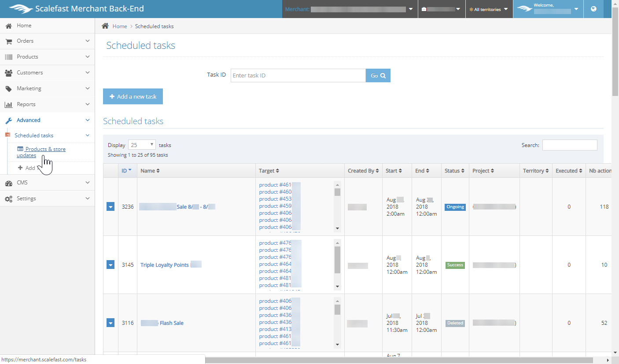Image resolution: width=619 pixels, height=364 pixels.
Task: Open the All territories dropdown
Action: tap(489, 9)
